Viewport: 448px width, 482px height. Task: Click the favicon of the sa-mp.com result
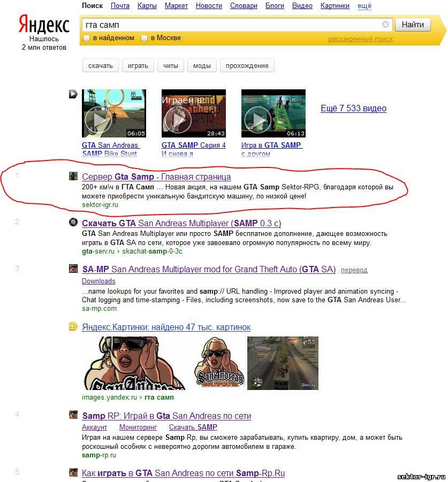pyautogui.click(x=73, y=269)
